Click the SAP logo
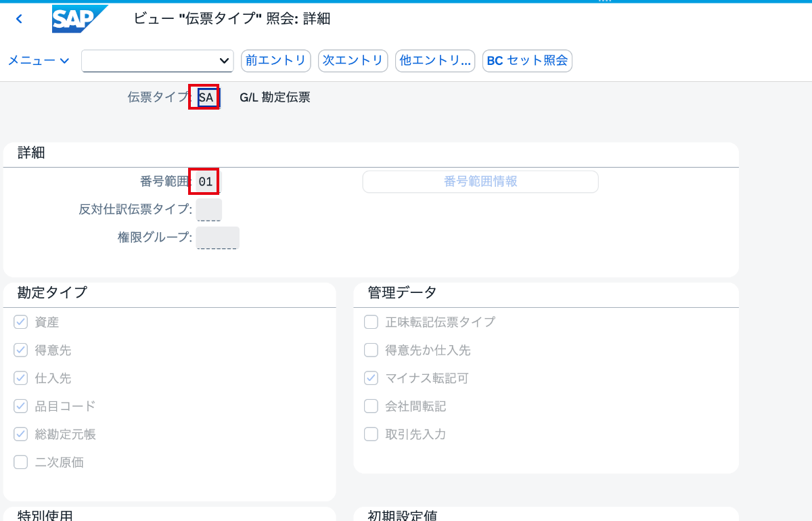Image resolution: width=812 pixels, height=521 pixels. [80, 19]
